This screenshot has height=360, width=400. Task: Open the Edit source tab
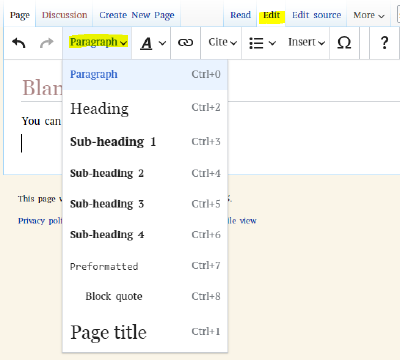316,15
